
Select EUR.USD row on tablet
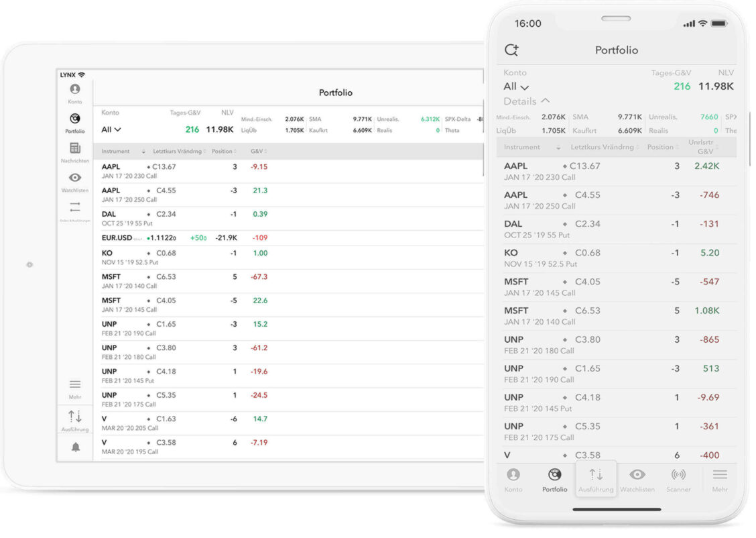point(288,238)
